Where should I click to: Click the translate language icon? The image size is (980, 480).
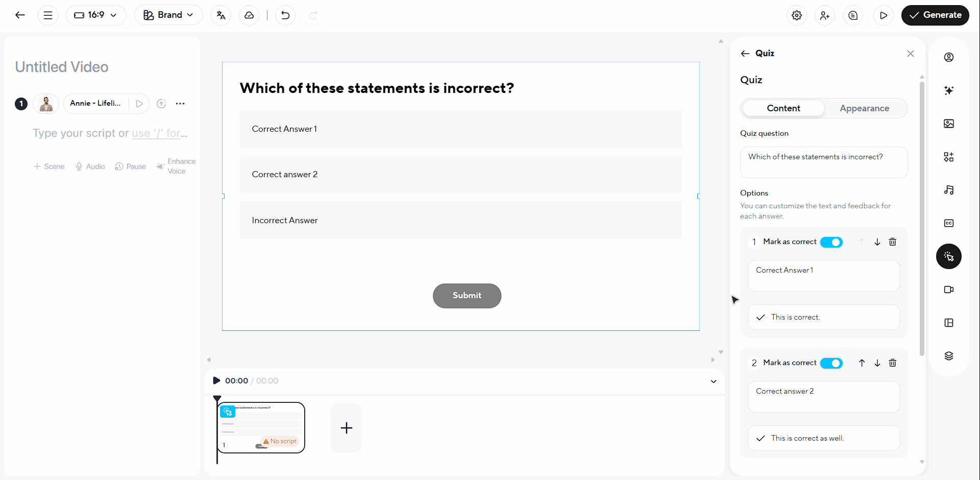(x=221, y=15)
